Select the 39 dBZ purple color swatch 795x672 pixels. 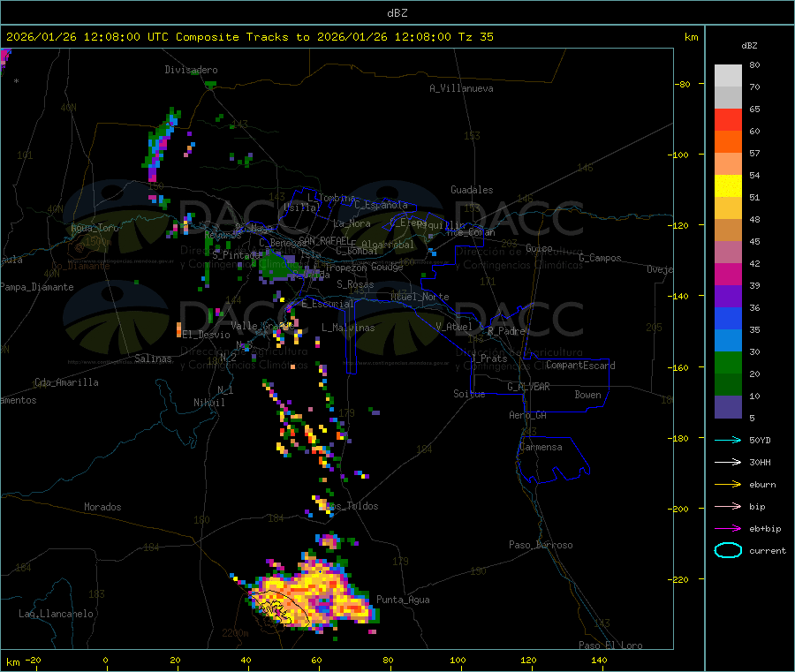click(x=728, y=297)
